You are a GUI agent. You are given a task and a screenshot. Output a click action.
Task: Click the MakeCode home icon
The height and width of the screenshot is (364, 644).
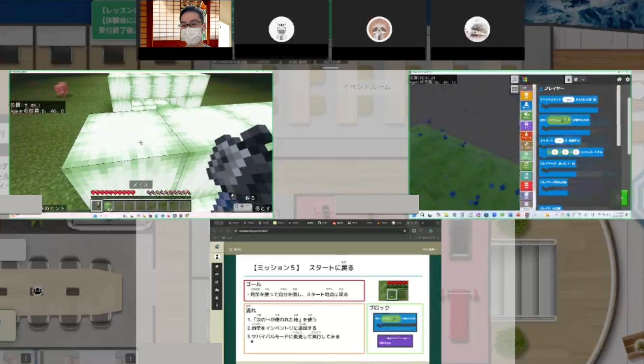pyautogui.click(x=619, y=79)
